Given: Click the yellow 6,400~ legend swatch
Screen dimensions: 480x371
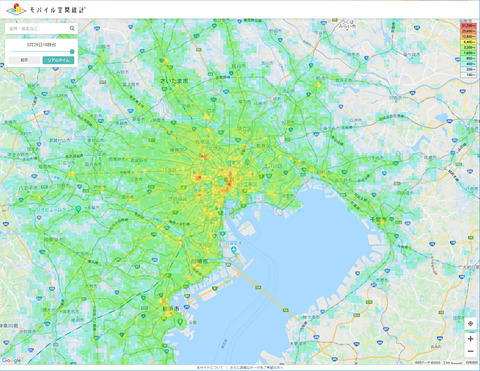Looking at the screenshot, I should 469,42.
